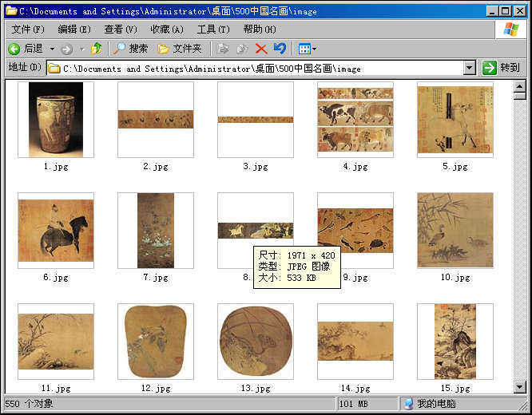Click the 13.jpg file name label
The image size is (532, 415).
click(256, 388)
